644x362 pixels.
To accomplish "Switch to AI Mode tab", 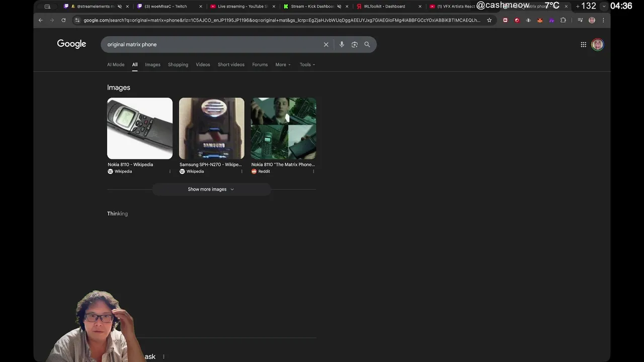I will [116, 64].
